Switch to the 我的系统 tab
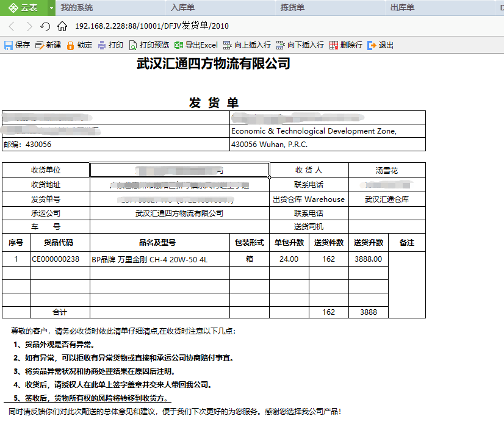Viewport: 504px width, 427px height. (110, 8)
